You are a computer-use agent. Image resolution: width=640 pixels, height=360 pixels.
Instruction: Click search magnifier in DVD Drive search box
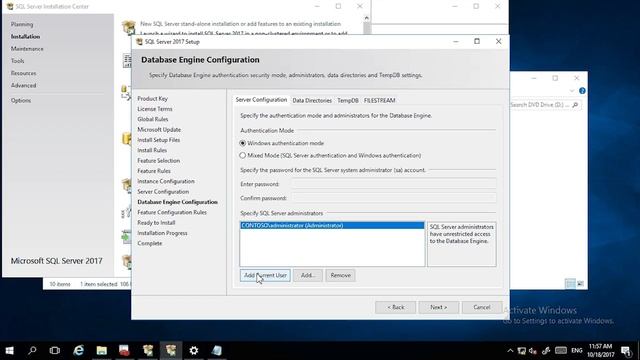click(575, 105)
